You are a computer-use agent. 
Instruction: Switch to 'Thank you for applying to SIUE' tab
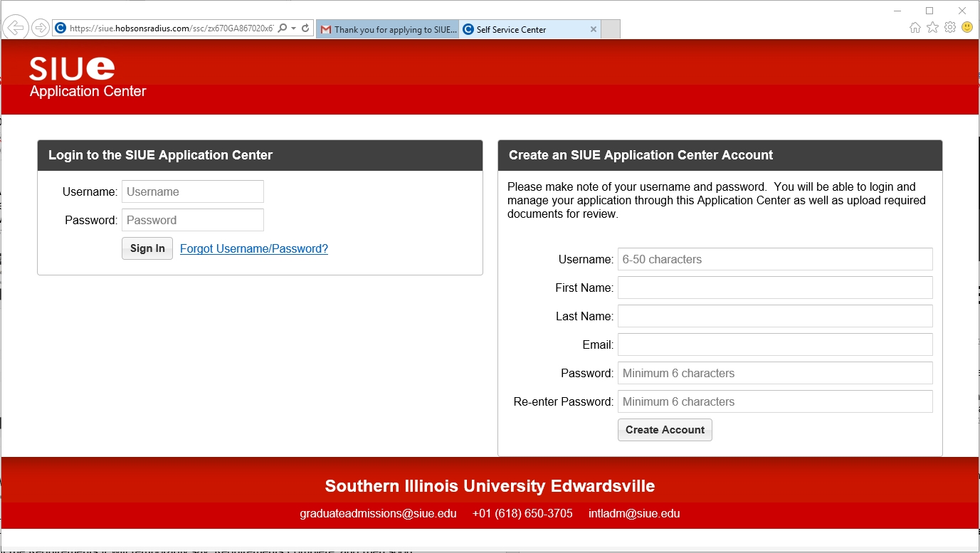(388, 30)
